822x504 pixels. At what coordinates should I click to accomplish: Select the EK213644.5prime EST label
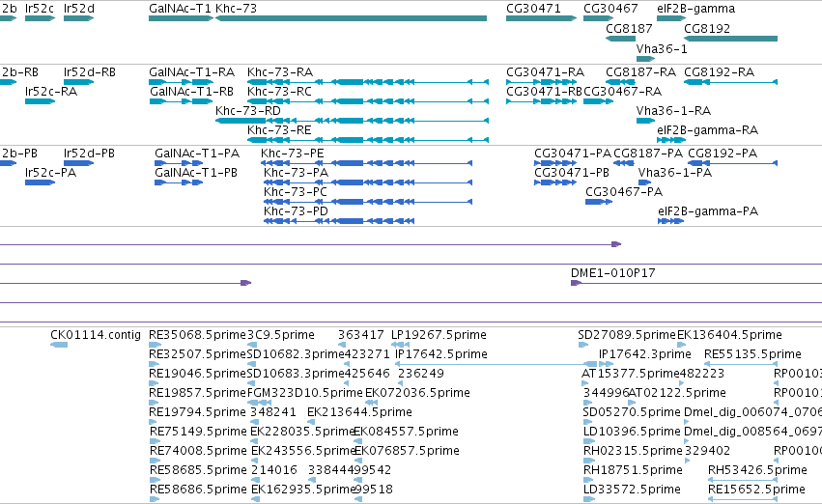coord(359,411)
